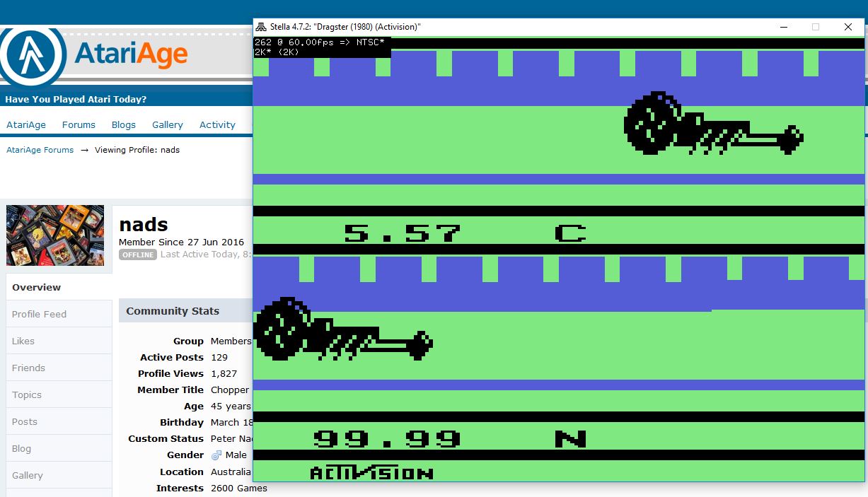The image size is (868, 497).
Task: Select the Blog sidebar tab
Action: 59,448
